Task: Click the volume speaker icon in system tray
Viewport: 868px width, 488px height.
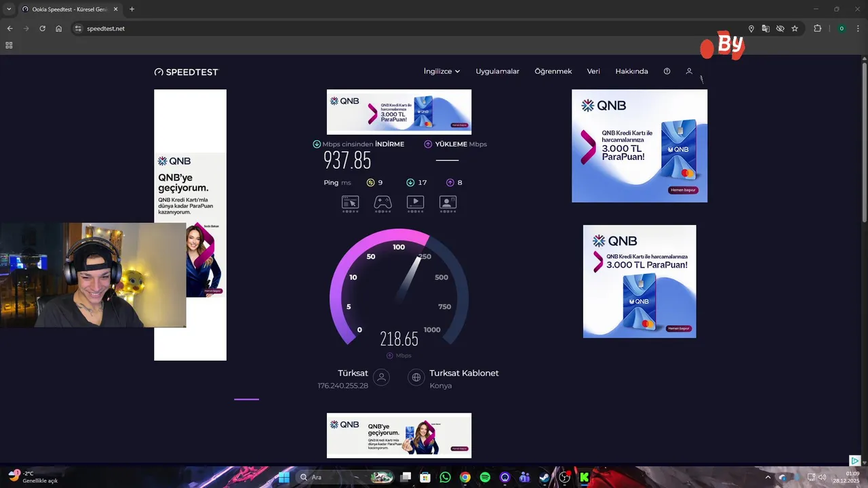Action: [823, 477]
